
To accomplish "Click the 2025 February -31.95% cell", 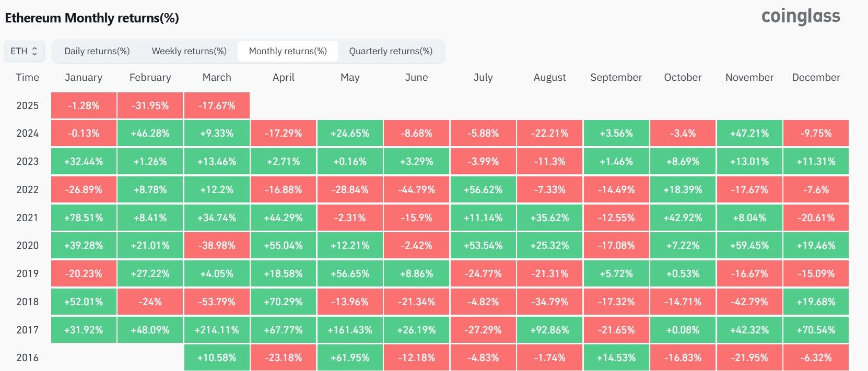I will [x=150, y=105].
